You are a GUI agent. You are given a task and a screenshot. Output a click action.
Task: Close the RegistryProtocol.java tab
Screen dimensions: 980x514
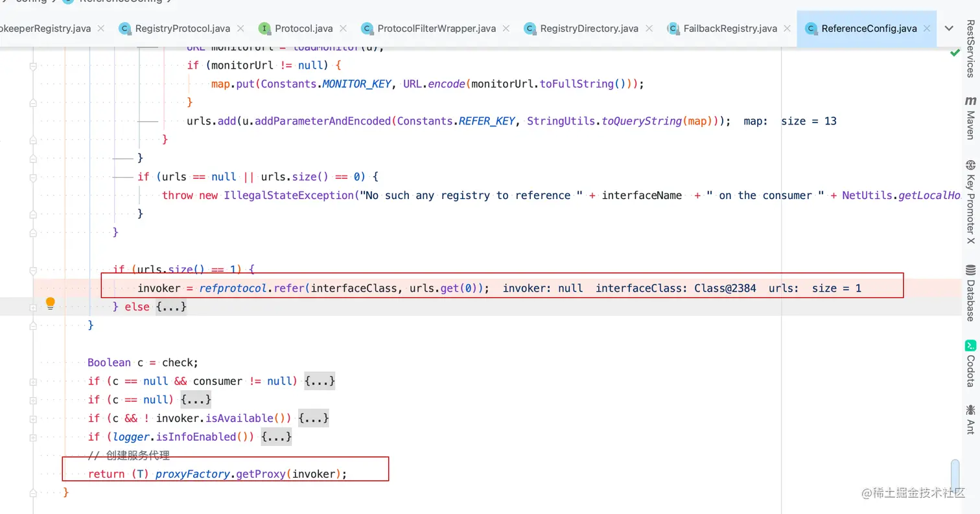coord(241,29)
